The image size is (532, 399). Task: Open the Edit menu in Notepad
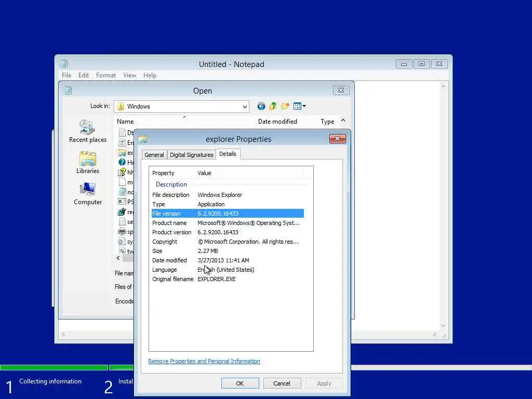click(84, 75)
